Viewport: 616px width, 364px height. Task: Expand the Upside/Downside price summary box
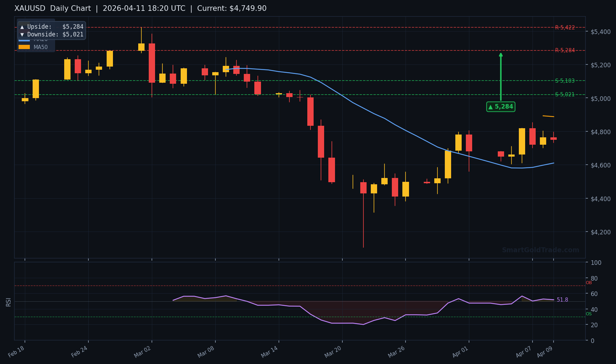pos(51,30)
